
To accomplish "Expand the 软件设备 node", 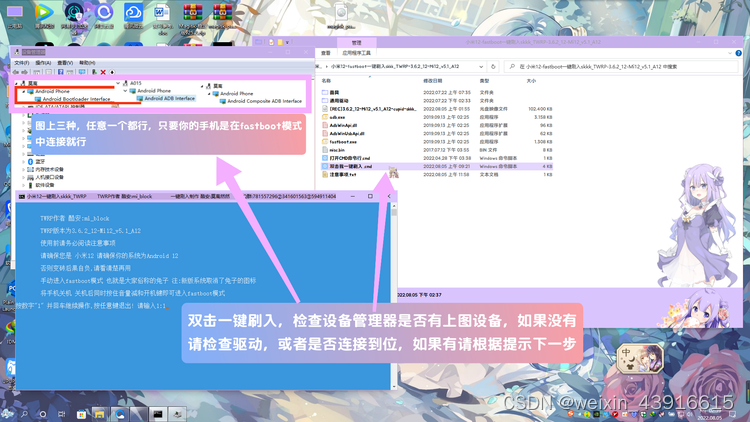I will point(23,185).
